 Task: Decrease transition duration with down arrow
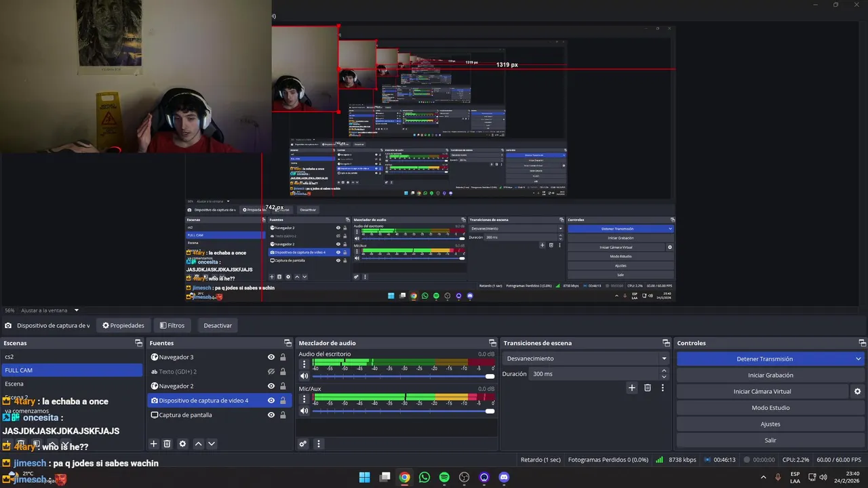pyautogui.click(x=664, y=377)
